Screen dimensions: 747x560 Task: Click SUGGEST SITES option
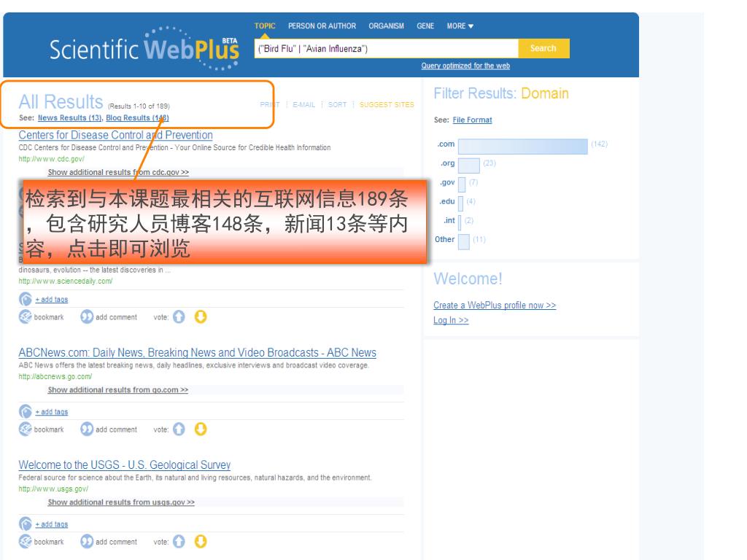(387, 104)
